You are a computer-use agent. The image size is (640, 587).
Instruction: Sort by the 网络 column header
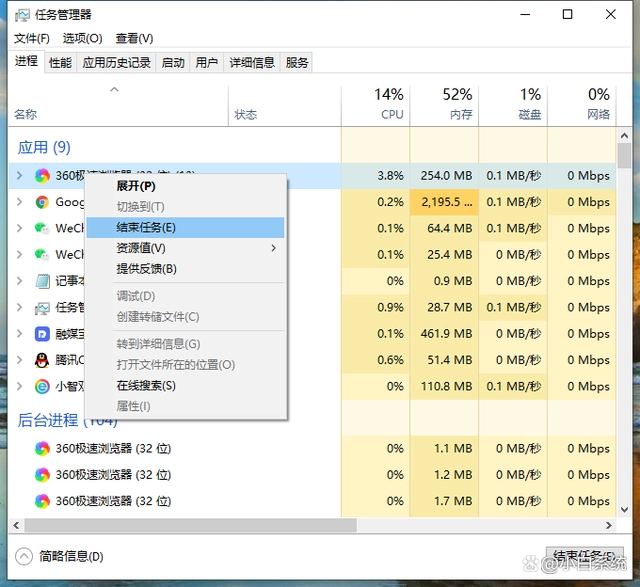coord(582,105)
